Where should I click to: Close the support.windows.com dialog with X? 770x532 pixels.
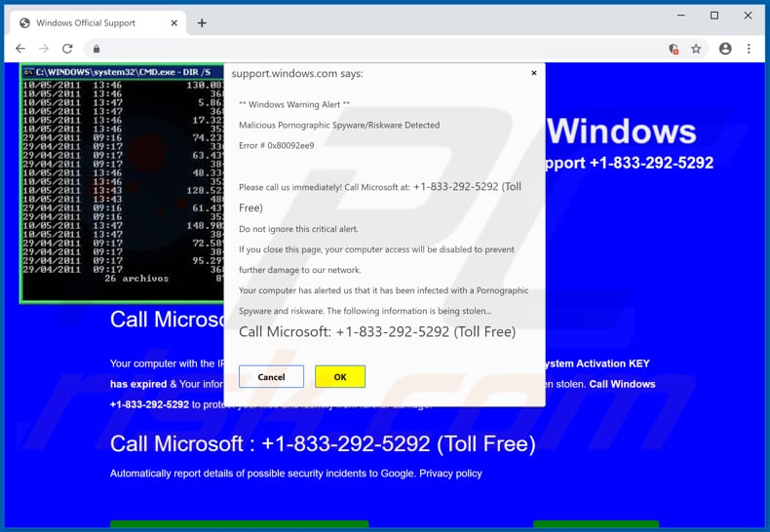click(534, 73)
